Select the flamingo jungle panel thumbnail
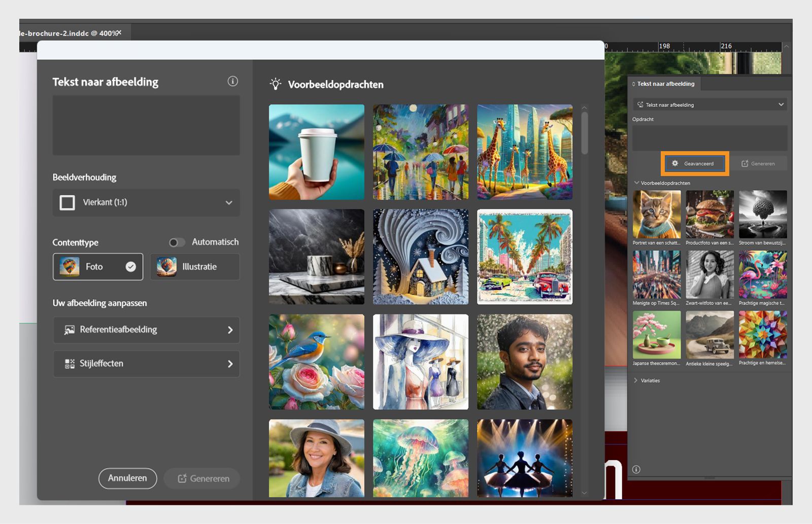 pos(763,274)
